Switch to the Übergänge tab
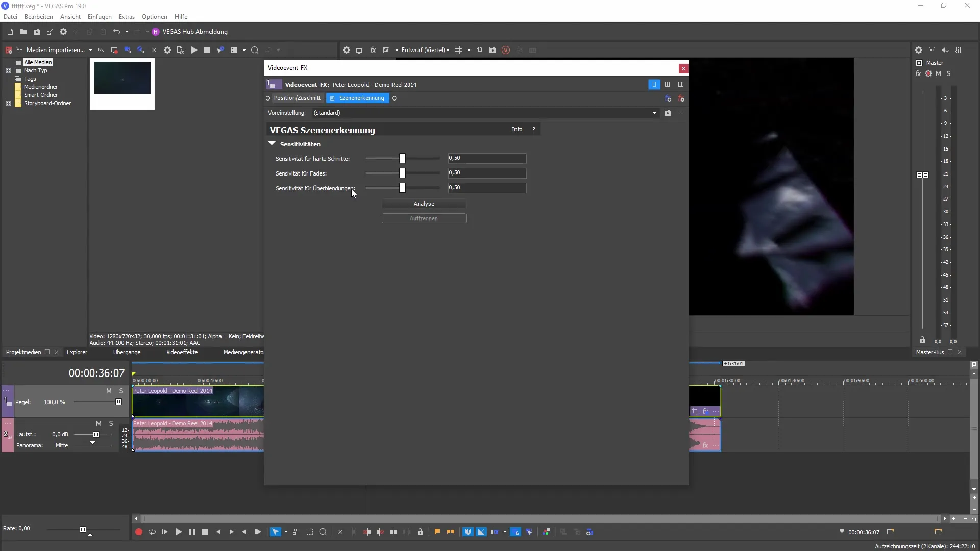The width and height of the screenshot is (980, 551). click(127, 352)
